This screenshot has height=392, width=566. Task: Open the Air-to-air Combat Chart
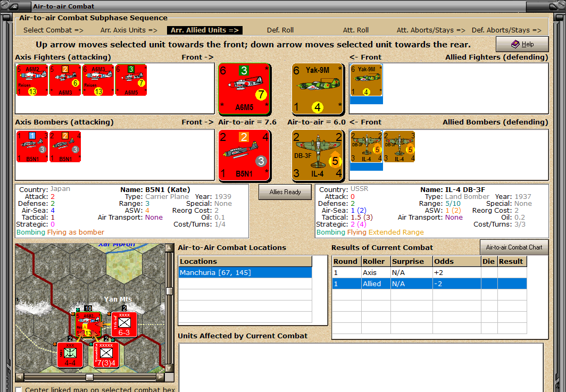tap(514, 247)
